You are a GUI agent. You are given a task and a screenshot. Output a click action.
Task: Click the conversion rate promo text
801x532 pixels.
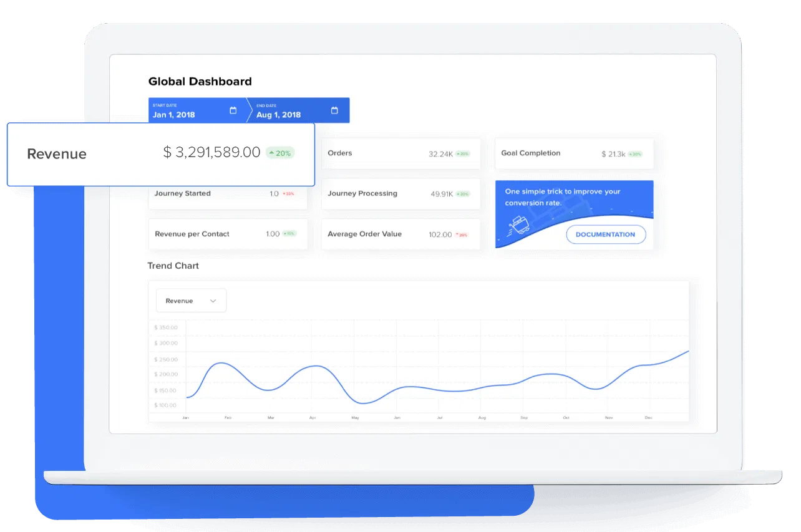[562, 197]
